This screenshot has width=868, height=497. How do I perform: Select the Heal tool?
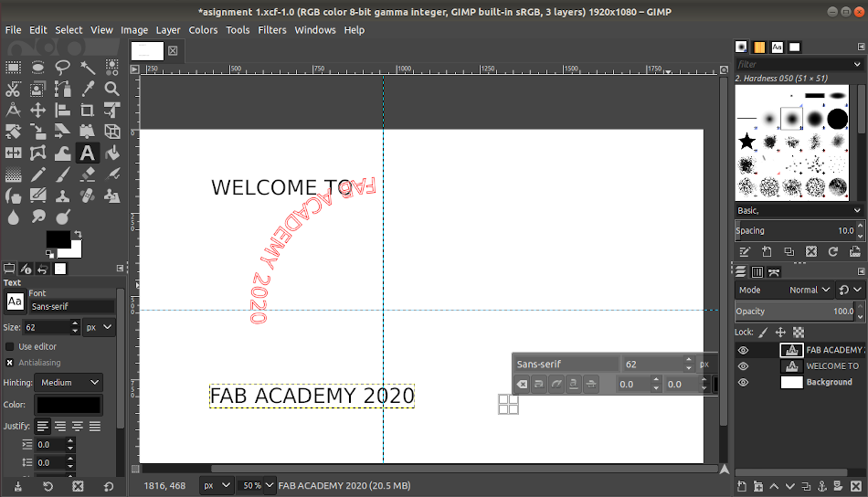click(x=88, y=196)
